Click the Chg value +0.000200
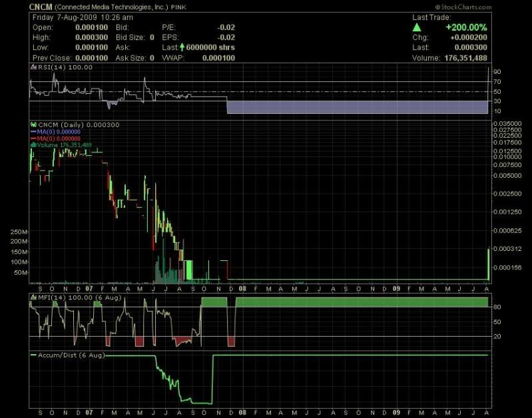The height and width of the screenshot is (418, 532). (469, 37)
